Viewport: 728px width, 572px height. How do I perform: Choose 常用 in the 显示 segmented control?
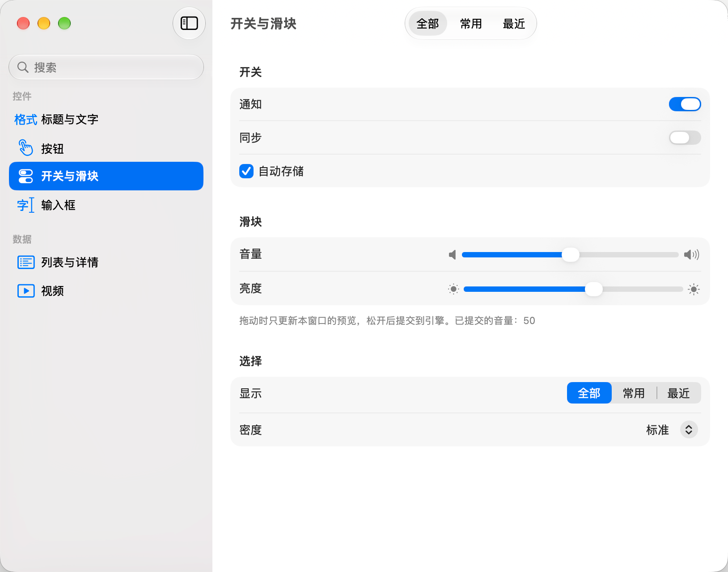click(x=634, y=393)
